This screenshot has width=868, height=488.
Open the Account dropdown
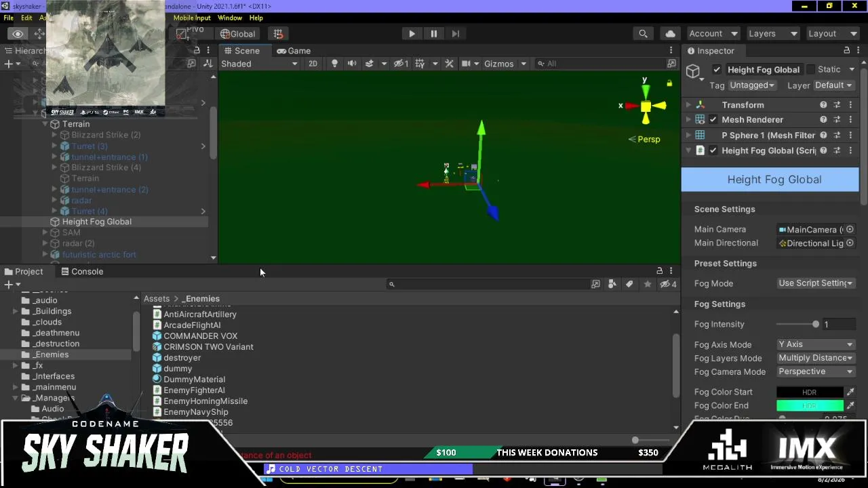point(713,34)
